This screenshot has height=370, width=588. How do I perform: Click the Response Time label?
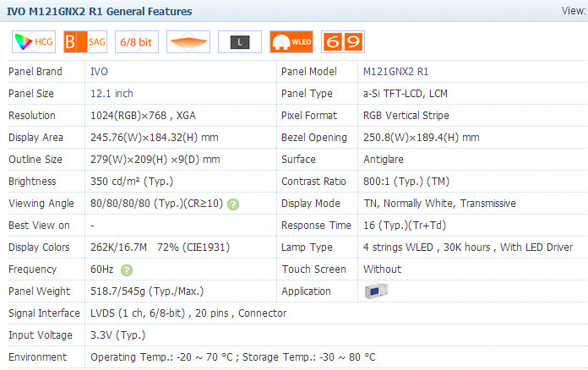click(316, 226)
